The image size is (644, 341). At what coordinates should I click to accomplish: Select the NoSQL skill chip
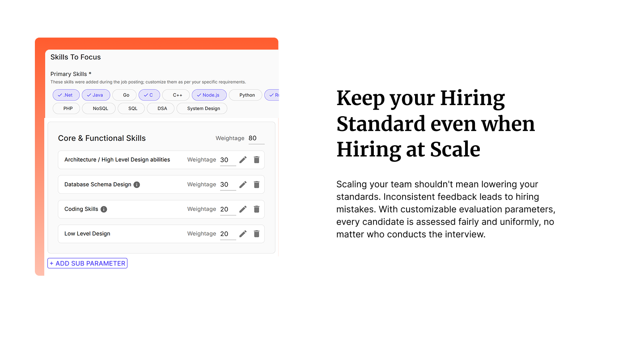pyautogui.click(x=100, y=109)
